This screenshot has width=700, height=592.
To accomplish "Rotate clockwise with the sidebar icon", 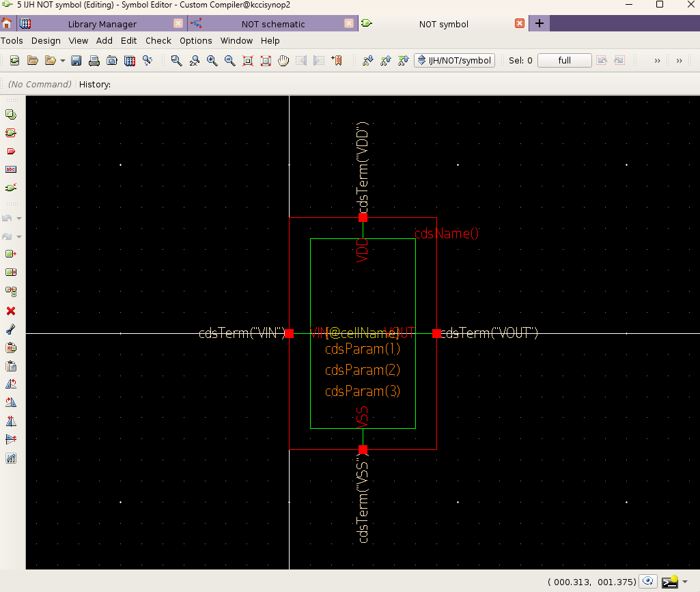I will tap(11, 402).
